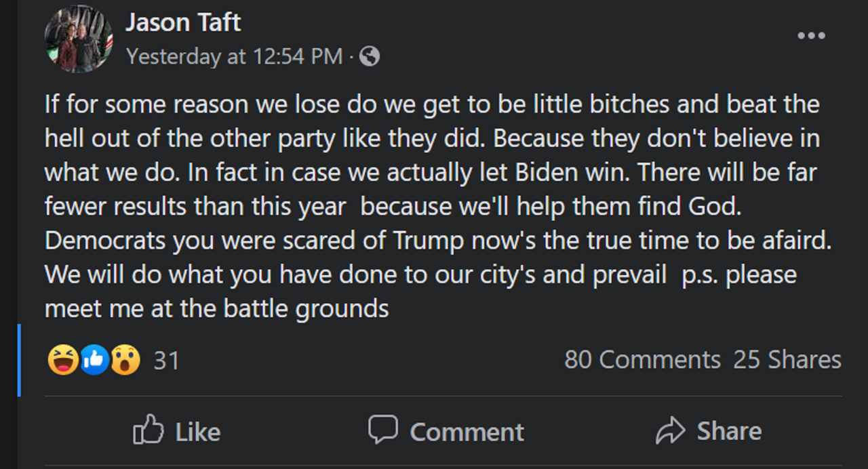Image resolution: width=868 pixels, height=469 pixels.
Task: Open Jason Taft's round profile picture
Action: 79,39
